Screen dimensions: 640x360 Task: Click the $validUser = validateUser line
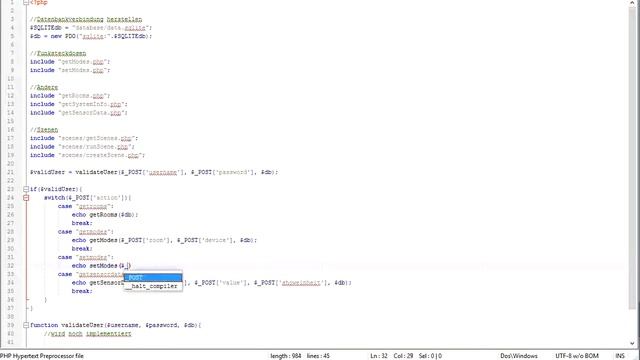tap(153, 172)
